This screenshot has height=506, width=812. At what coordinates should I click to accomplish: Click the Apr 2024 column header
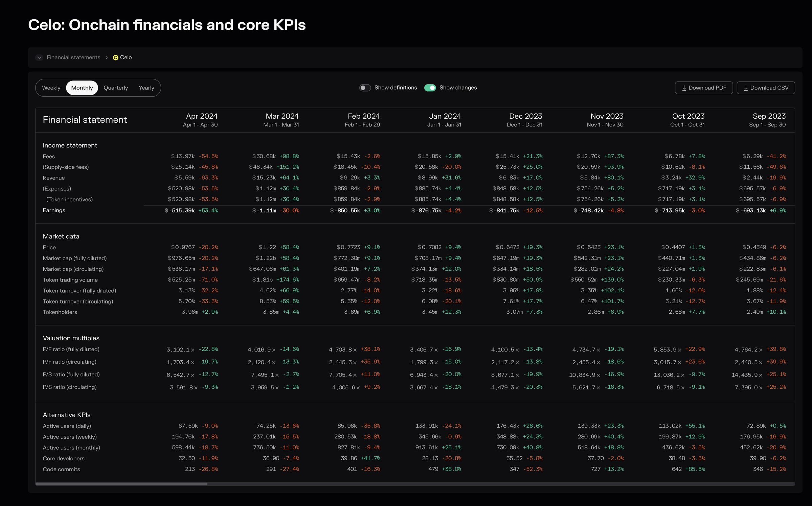coord(202,116)
